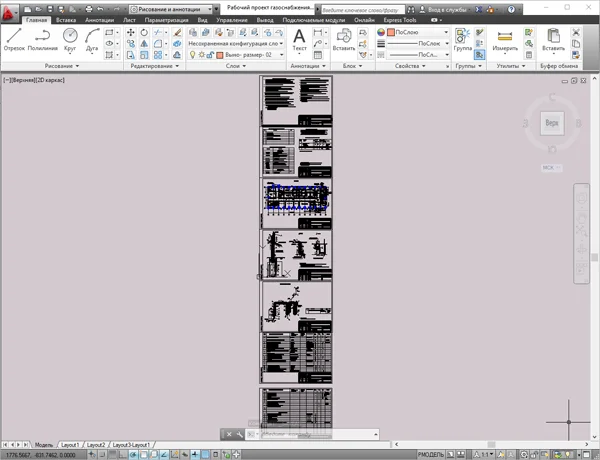Viewport: 600px width, 460px height.
Task: Open the Express Tools ribbon tab
Action: (x=400, y=20)
